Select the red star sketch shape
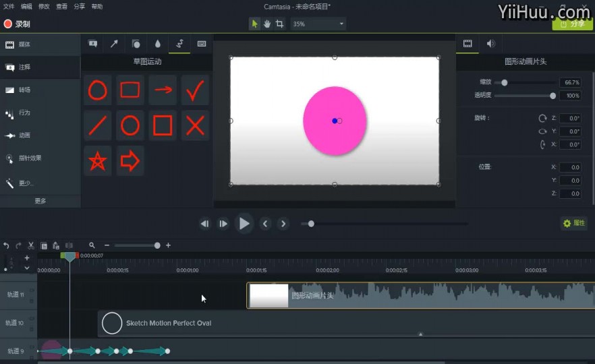The width and height of the screenshot is (595, 364). (x=98, y=161)
